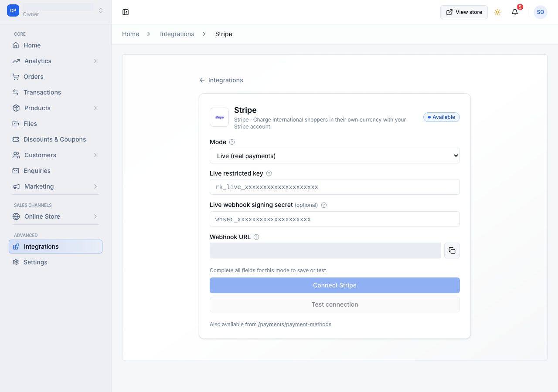Click Integrations breadcrumb link
The image size is (558, 392).
[x=177, y=34]
